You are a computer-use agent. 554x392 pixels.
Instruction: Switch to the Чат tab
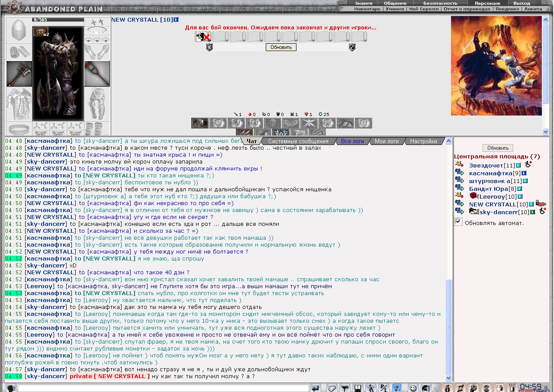pyautogui.click(x=251, y=141)
